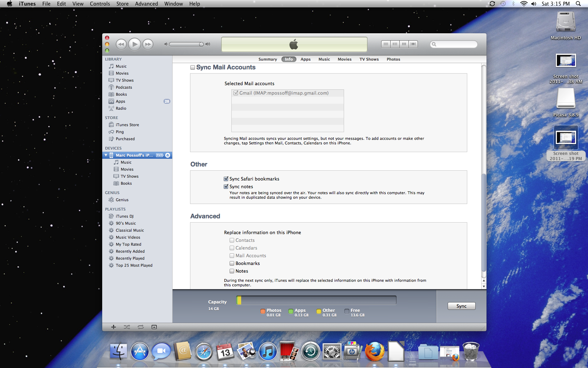This screenshot has height=368, width=588.
Task: Open Purchased in the Store section
Action: coord(125,139)
